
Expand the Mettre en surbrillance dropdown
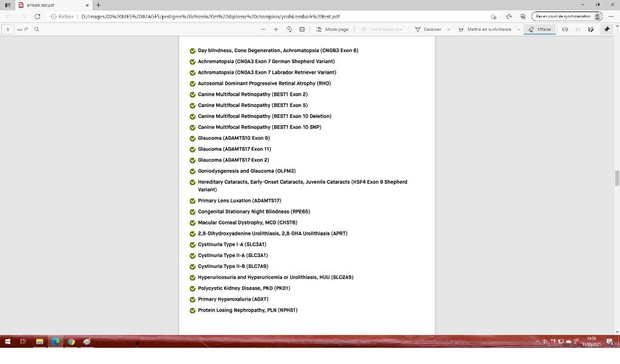pos(519,29)
